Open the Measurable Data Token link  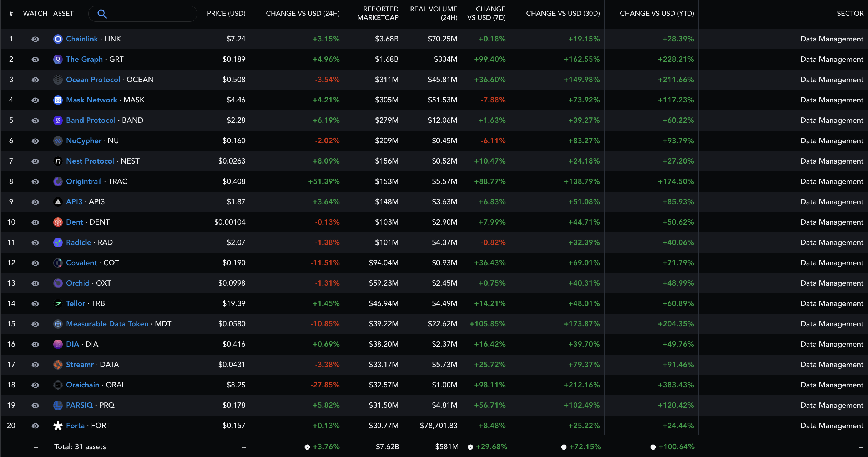click(x=107, y=324)
